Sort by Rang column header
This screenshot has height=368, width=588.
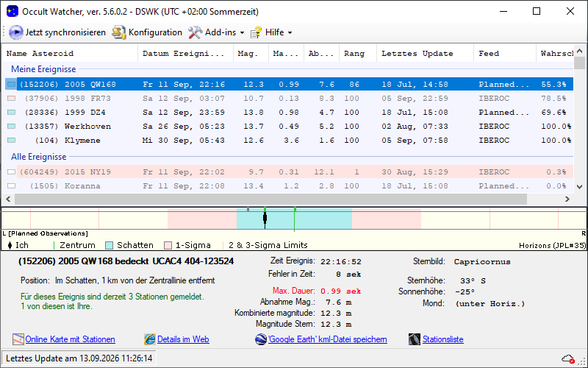358,53
